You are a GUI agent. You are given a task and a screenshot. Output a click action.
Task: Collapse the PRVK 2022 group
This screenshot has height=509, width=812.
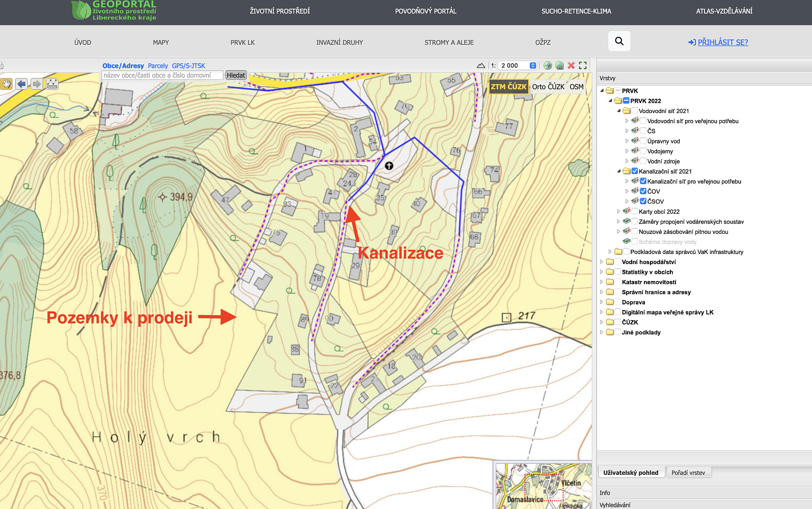pos(610,101)
